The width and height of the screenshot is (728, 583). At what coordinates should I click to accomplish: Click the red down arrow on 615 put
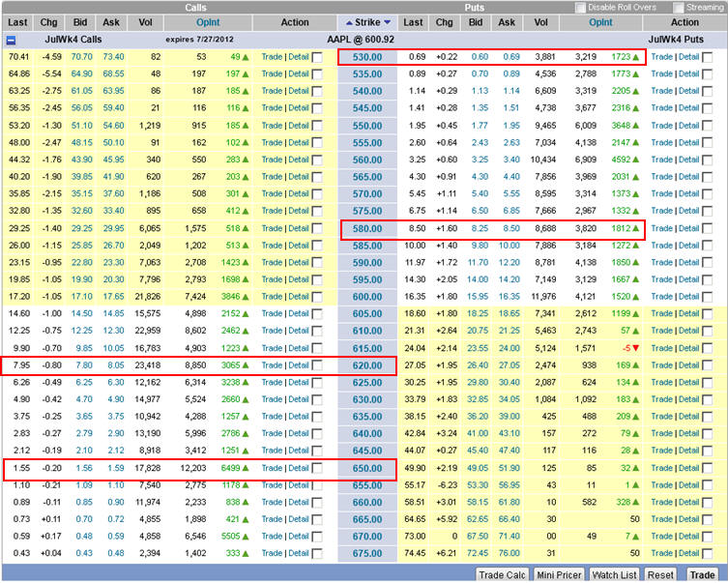coord(635,348)
